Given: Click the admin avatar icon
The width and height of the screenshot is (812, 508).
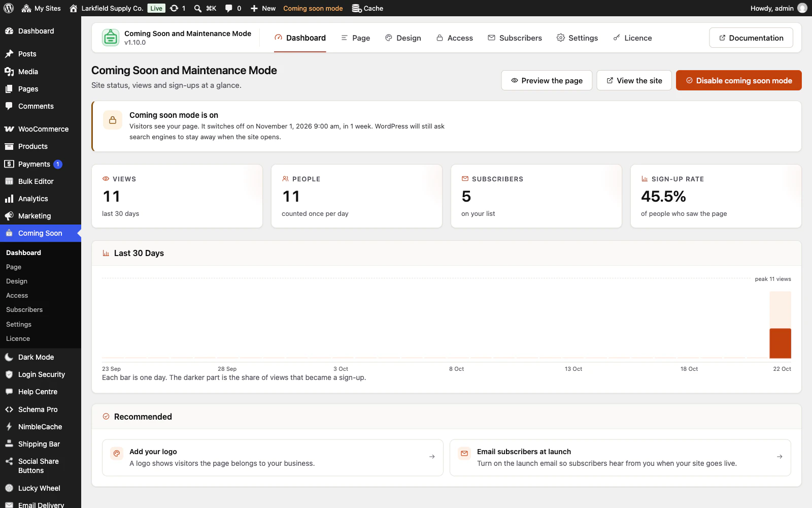Looking at the screenshot, I should click(x=802, y=8).
